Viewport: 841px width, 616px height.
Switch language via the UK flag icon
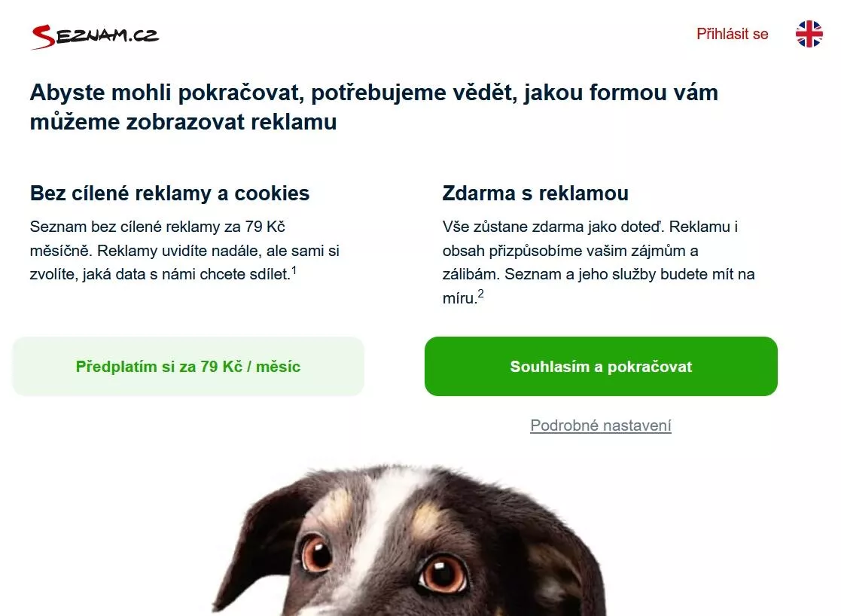coord(809,34)
